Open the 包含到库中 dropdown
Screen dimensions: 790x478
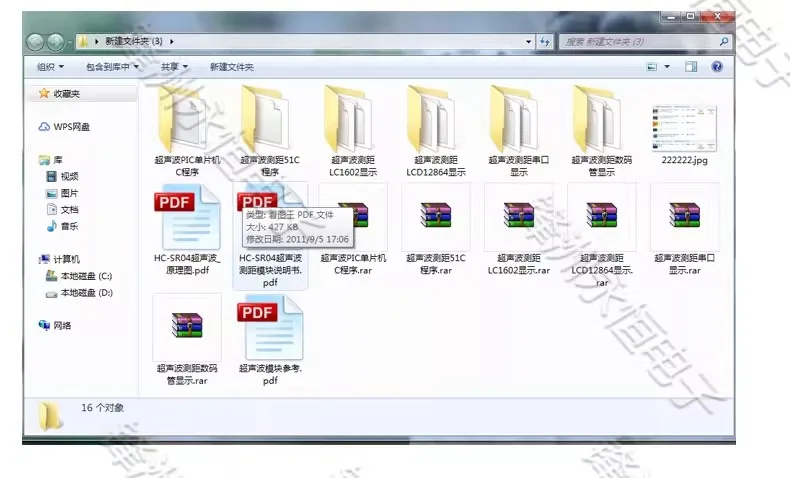click(x=111, y=67)
